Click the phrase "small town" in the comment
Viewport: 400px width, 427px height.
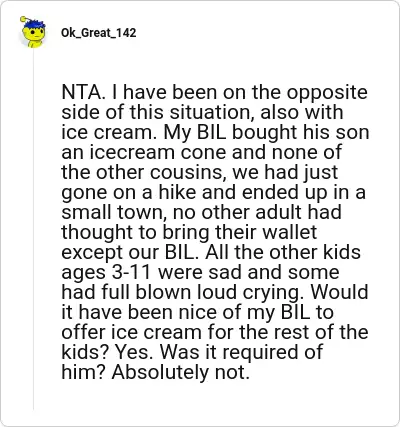pos(114,212)
